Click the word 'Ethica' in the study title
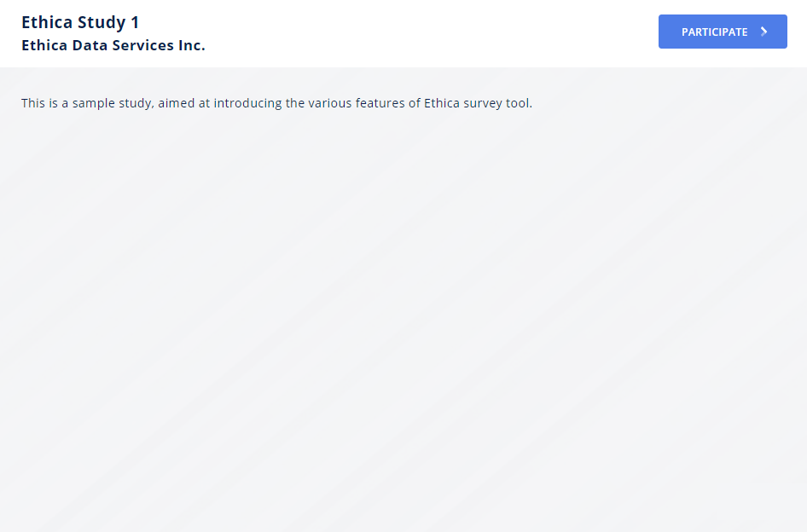This screenshot has width=807, height=532. [x=47, y=23]
